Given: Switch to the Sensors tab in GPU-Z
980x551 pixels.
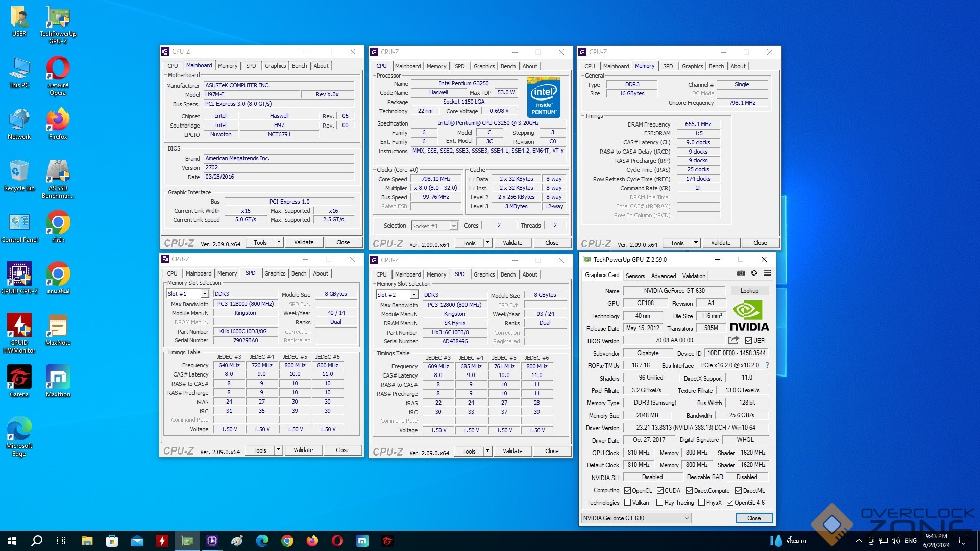Looking at the screenshot, I should (x=635, y=276).
